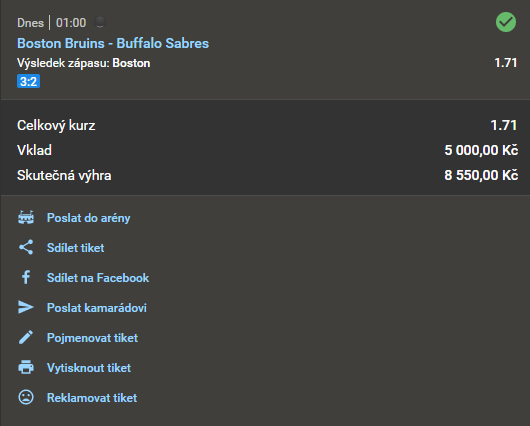
Task: Choose Sdílet tiket
Action: click(x=75, y=248)
